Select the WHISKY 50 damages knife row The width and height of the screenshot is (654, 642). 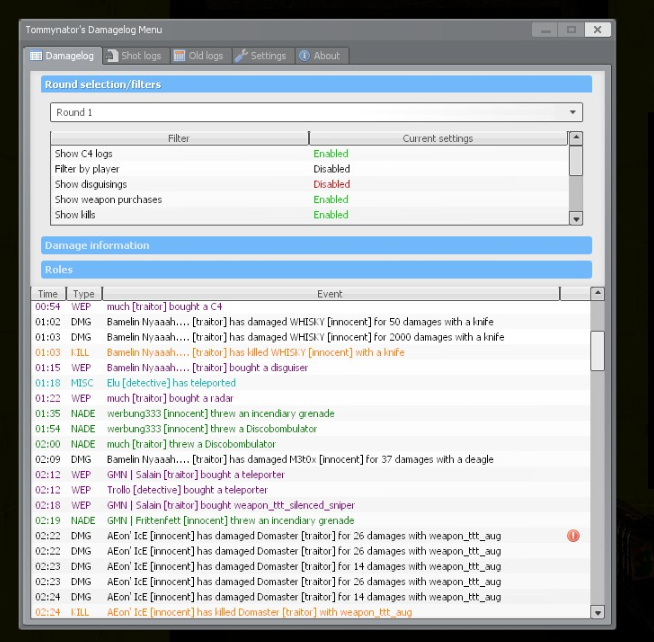pos(311,322)
